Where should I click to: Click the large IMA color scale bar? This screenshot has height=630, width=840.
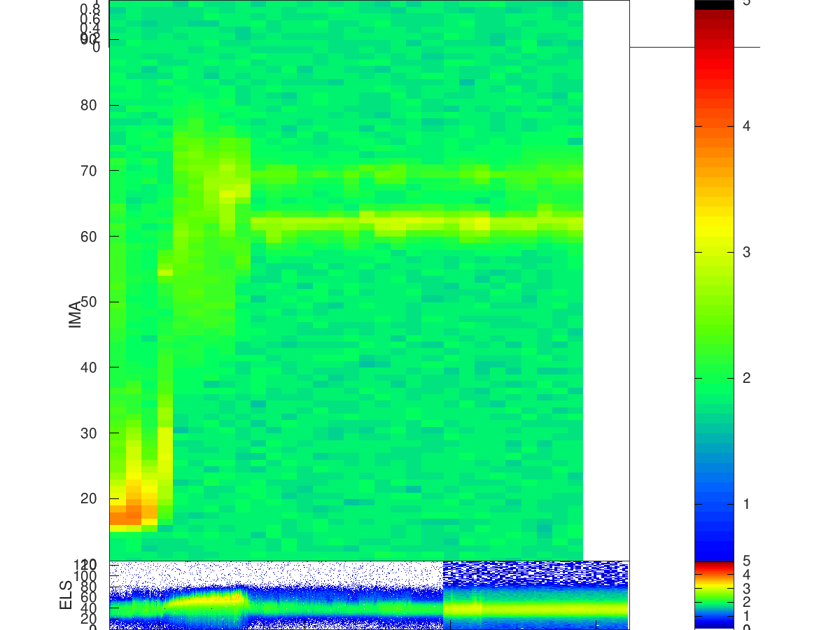[714, 280]
